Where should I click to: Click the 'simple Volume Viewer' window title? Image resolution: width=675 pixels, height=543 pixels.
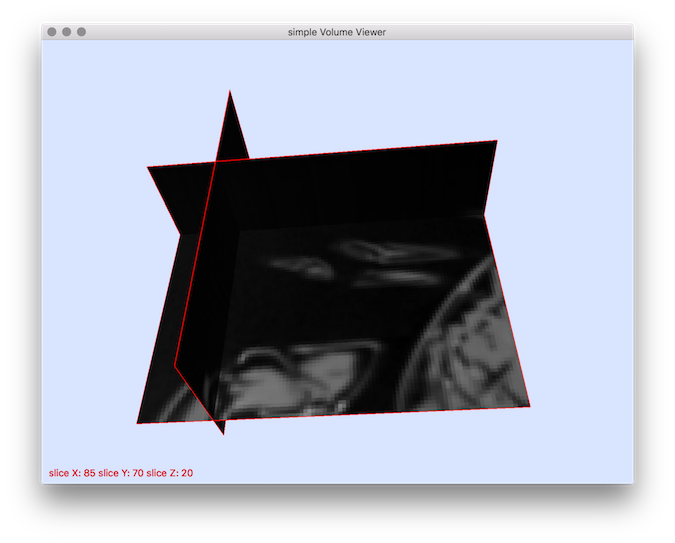tap(337, 32)
